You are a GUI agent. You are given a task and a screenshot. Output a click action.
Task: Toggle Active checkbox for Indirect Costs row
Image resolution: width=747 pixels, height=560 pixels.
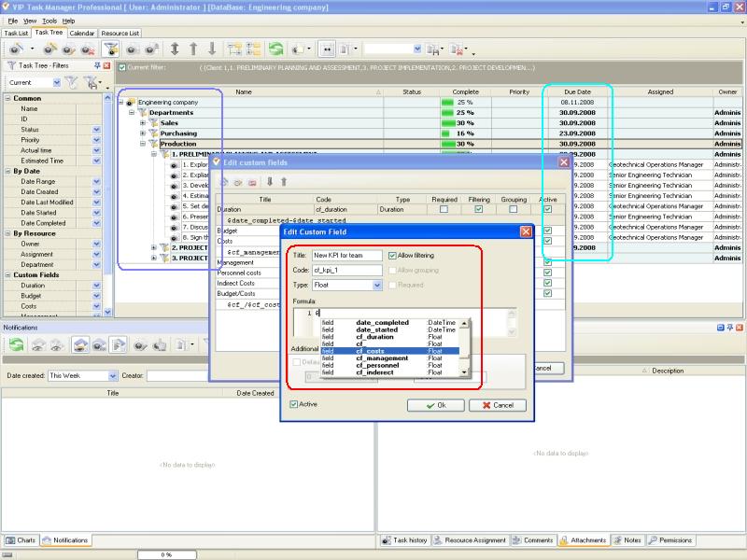pyautogui.click(x=548, y=283)
